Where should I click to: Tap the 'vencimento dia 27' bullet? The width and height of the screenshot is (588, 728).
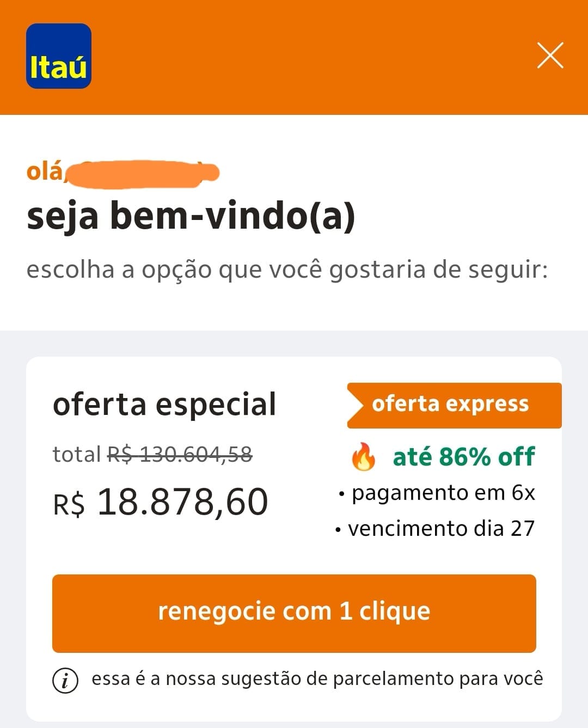point(441,528)
